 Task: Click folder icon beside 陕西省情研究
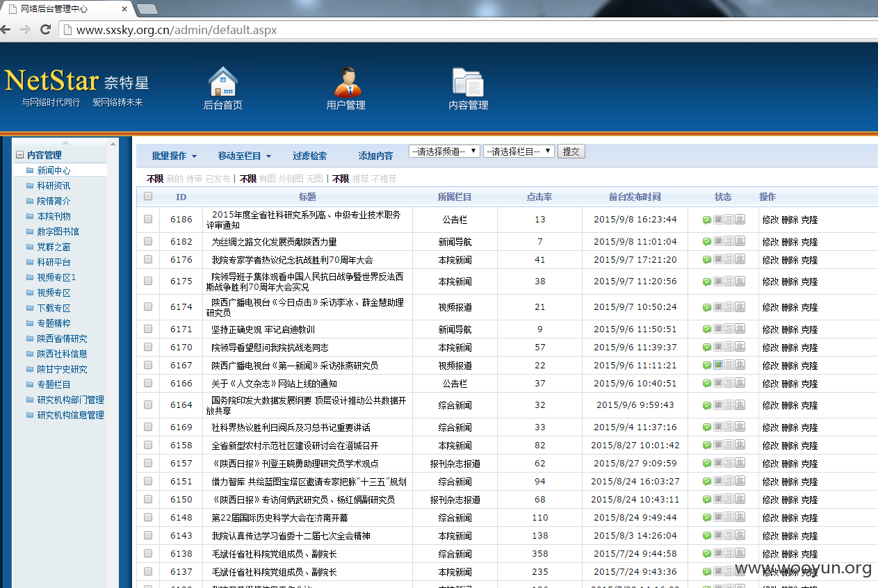click(x=30, y=338)
